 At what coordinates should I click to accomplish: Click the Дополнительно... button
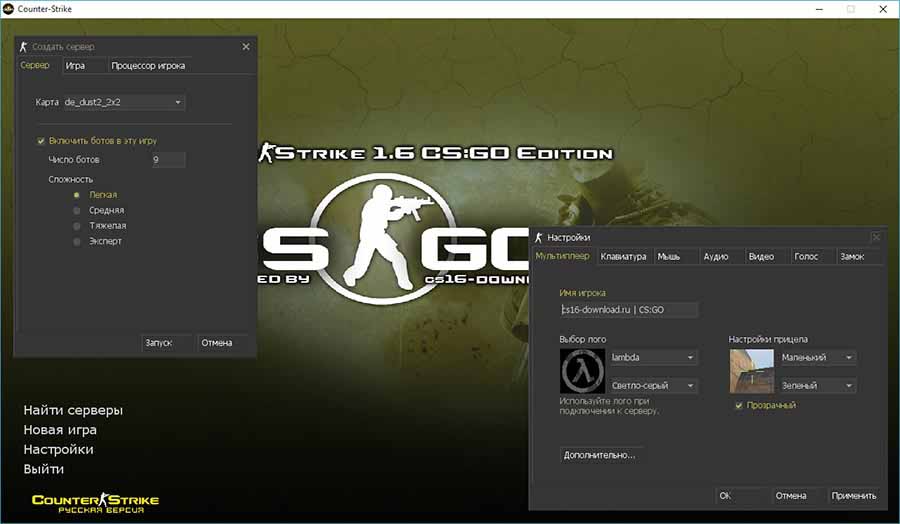pyautogui.click(x=601, y=455)
